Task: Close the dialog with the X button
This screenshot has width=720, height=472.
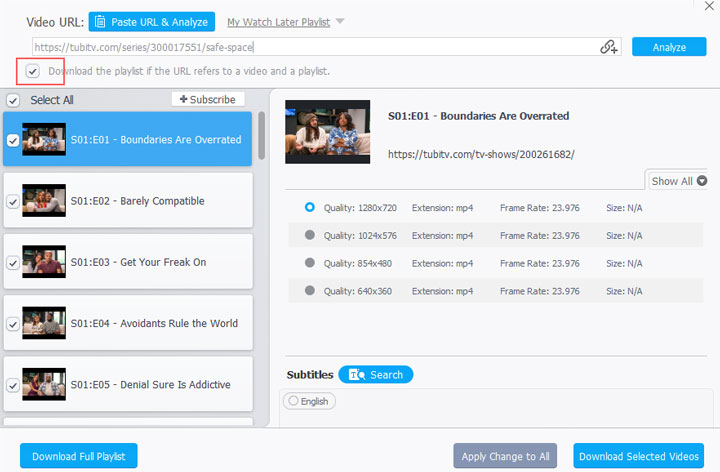Action: click(x=709, y=6)
